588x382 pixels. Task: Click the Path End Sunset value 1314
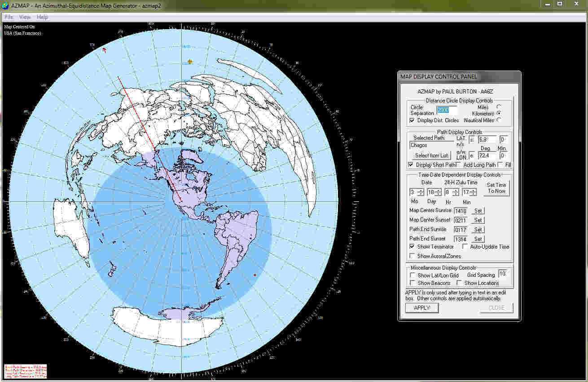(461, 239)
